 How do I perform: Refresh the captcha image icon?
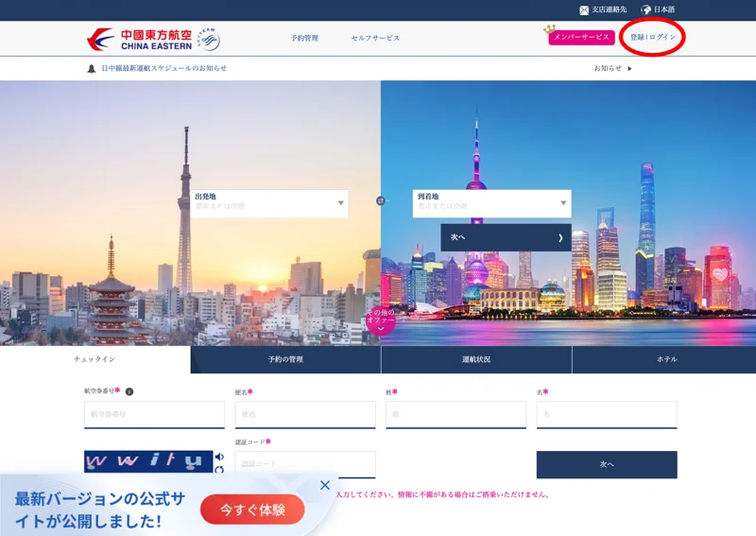(219, 470)
